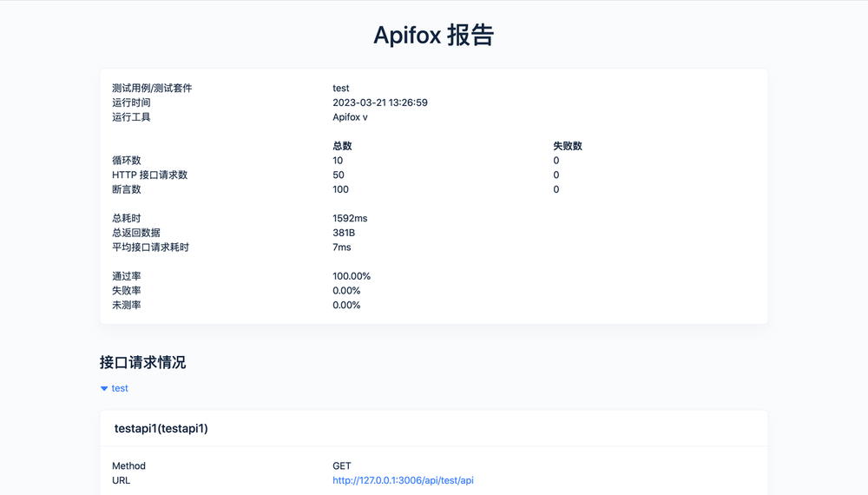Click the 100.00% pass rate value
The width and height of the screenshot is (868, 495).
tap(352, 276)
